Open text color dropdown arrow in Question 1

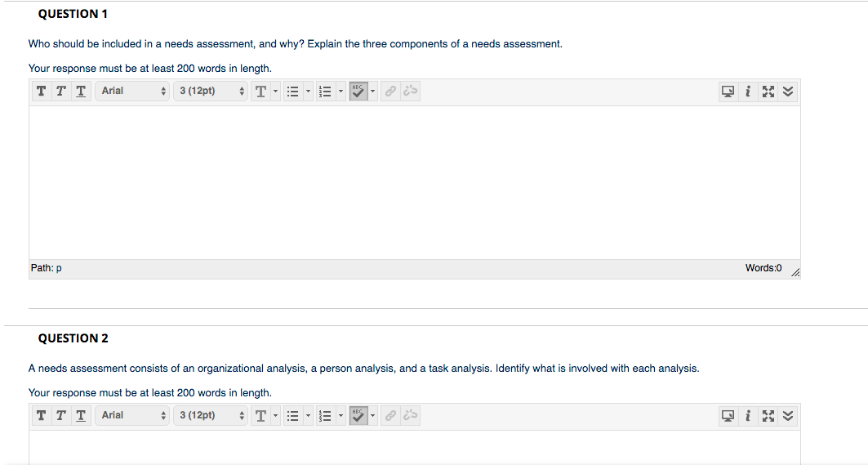click(x=276, y=91)
